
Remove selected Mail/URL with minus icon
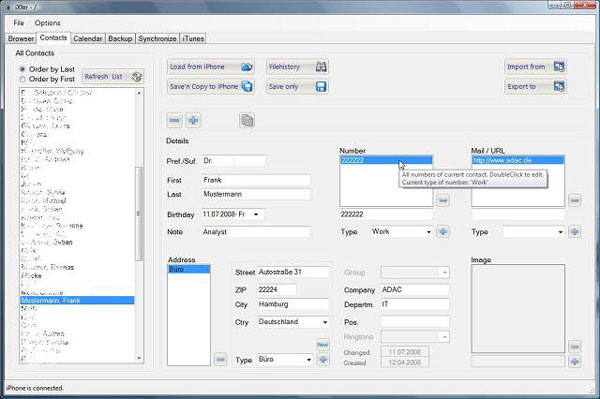click(574, 200)
